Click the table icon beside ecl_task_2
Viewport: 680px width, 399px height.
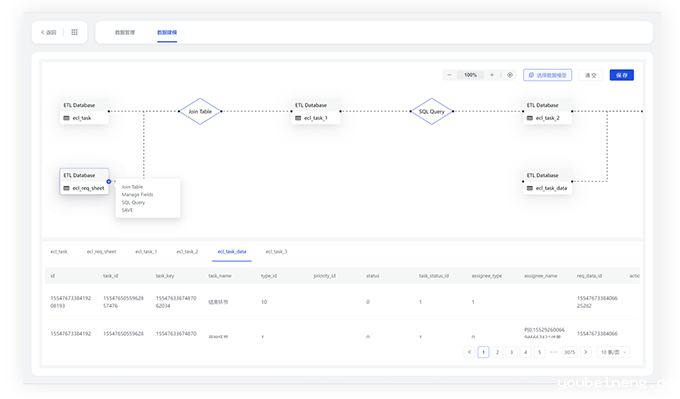530,118
